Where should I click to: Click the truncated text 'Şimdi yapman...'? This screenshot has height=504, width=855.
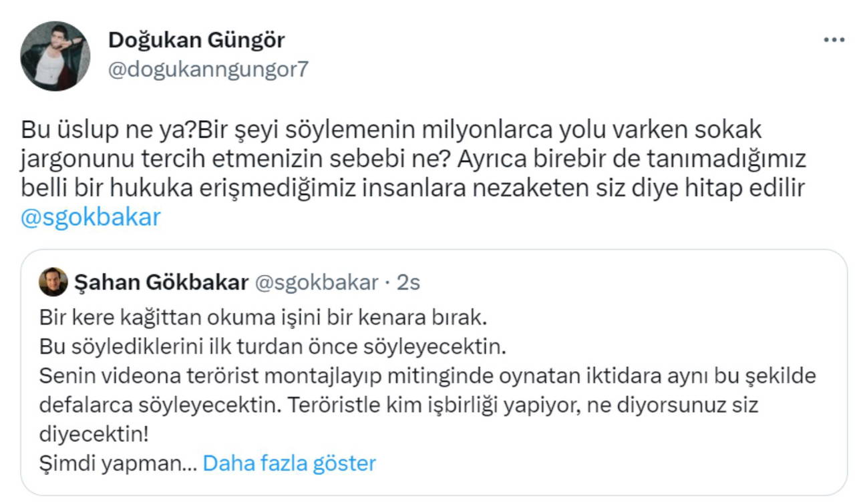click(118, 463)
